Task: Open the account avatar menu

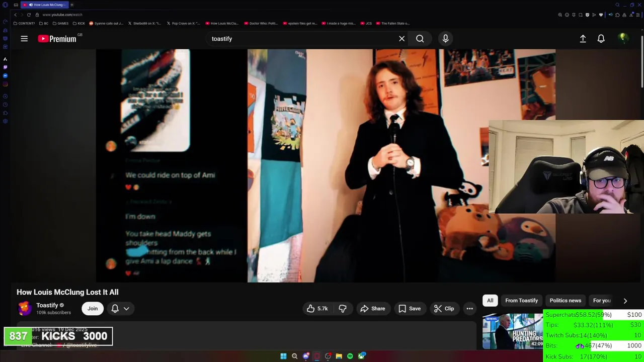Action: (x=623, y=38)
